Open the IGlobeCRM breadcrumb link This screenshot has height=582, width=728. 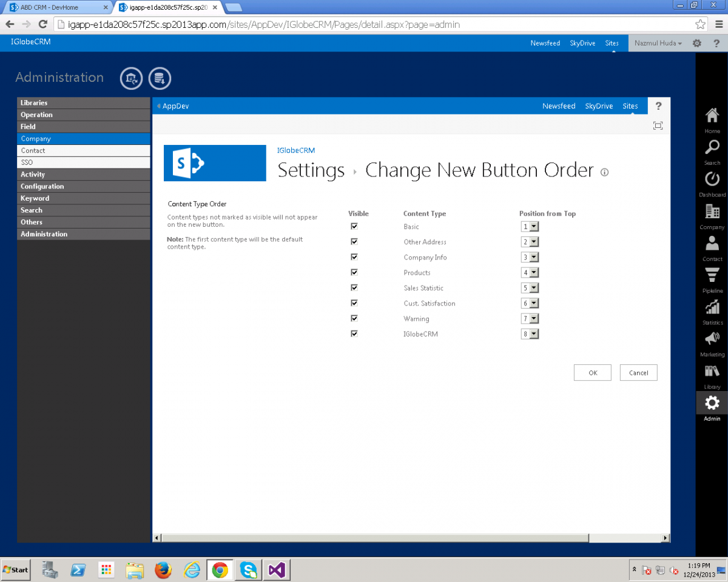tap(296, 150)
